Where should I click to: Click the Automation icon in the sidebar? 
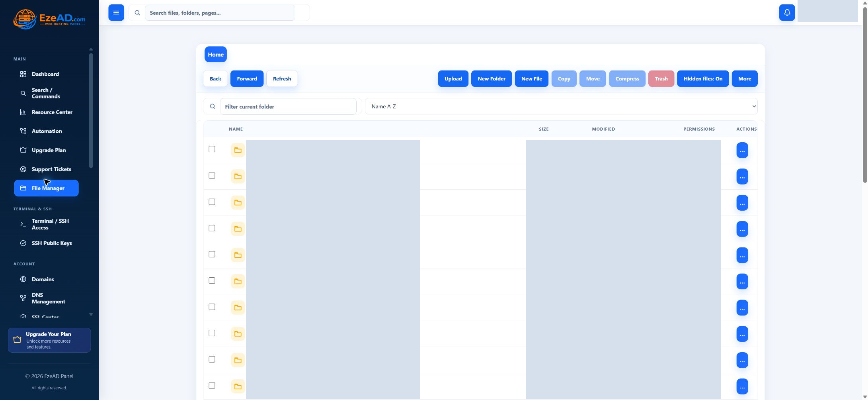point(23,131)
